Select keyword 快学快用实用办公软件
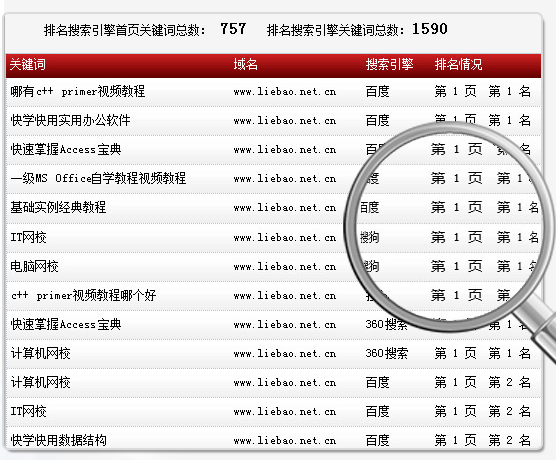This screenshot has height=460, width=556. [x=70, y=121]
